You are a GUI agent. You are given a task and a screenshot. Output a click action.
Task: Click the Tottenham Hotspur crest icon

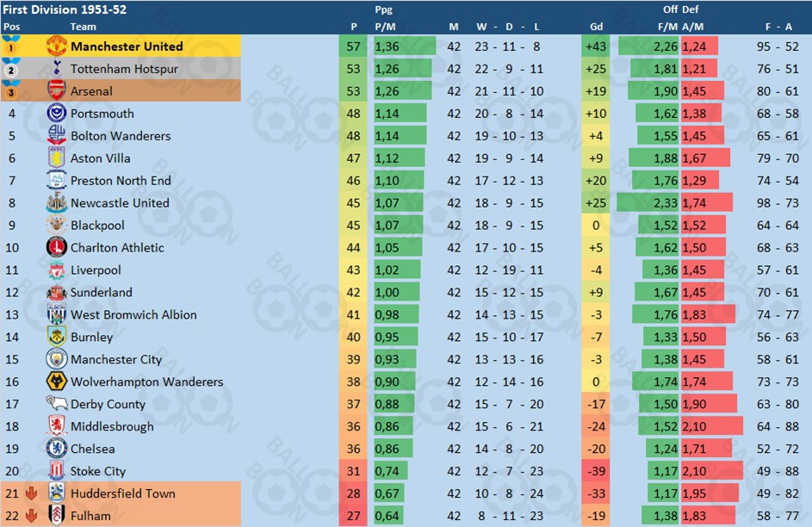click(x=56, y=69)
